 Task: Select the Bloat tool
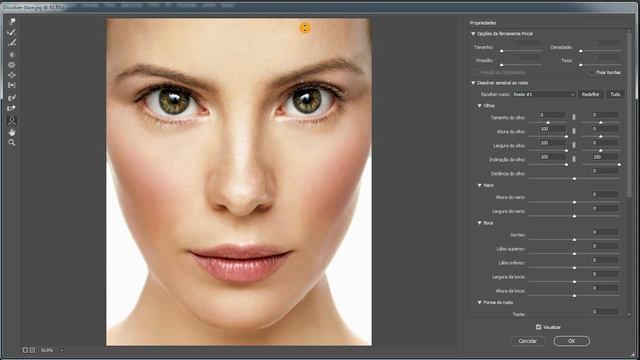pos(12,75)
